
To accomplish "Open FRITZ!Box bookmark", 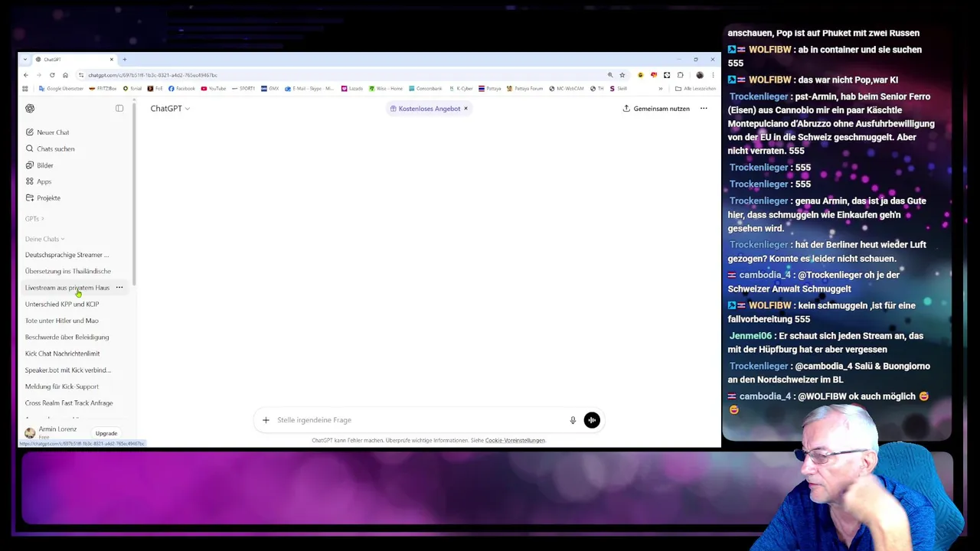I will pos(103,89).
